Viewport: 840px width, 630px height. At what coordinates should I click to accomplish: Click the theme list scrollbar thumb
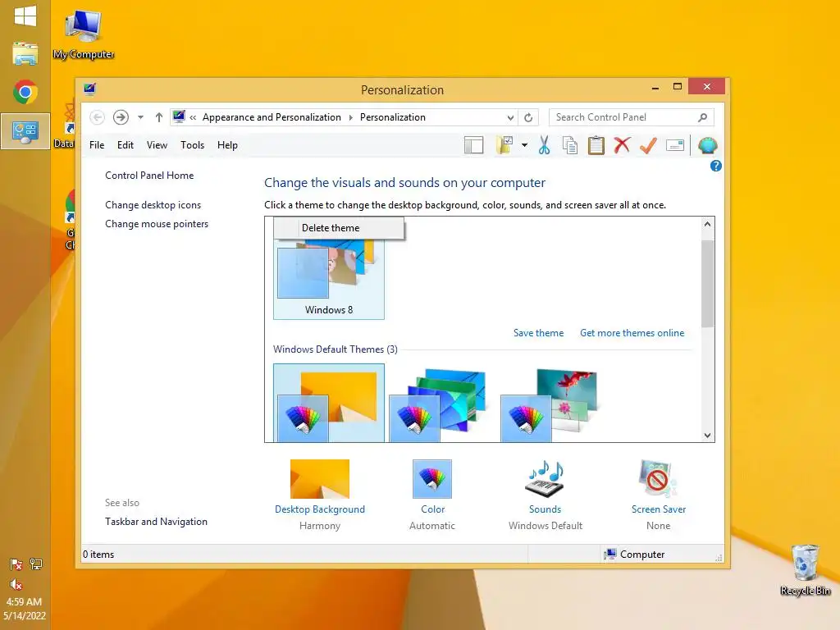click(x=708, y=283)
